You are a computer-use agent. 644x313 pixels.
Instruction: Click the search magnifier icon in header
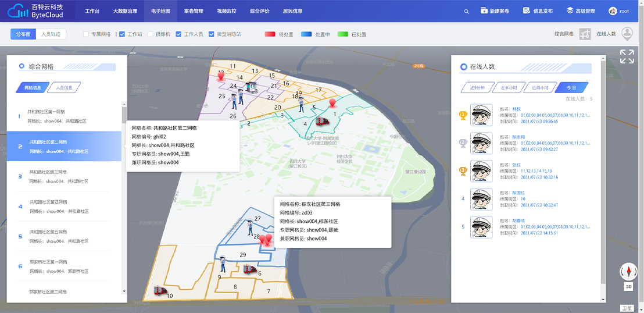point(467,12)
